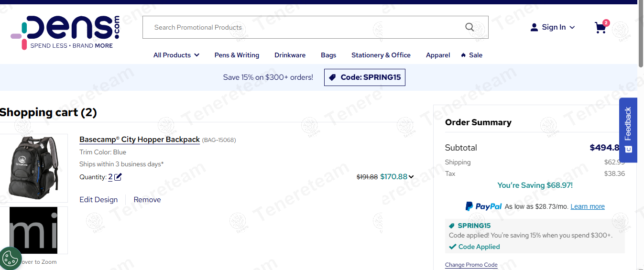
Task: Click the search magnifier icon
Action: tap(469, 27)
